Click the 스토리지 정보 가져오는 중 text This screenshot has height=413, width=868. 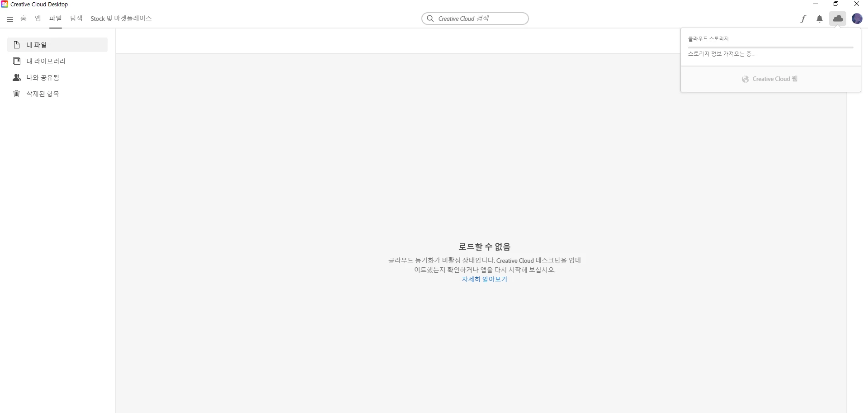(721, 54)
